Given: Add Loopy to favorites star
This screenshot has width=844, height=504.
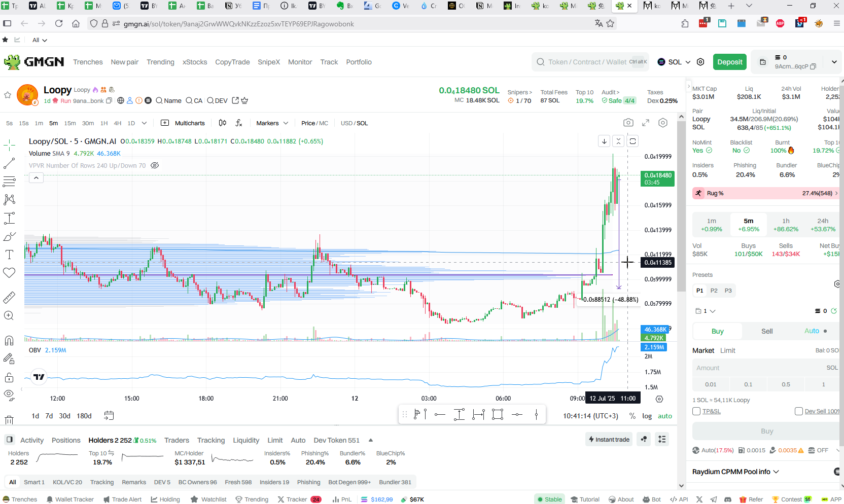Looking at the screenshot, I should [8, 95].
